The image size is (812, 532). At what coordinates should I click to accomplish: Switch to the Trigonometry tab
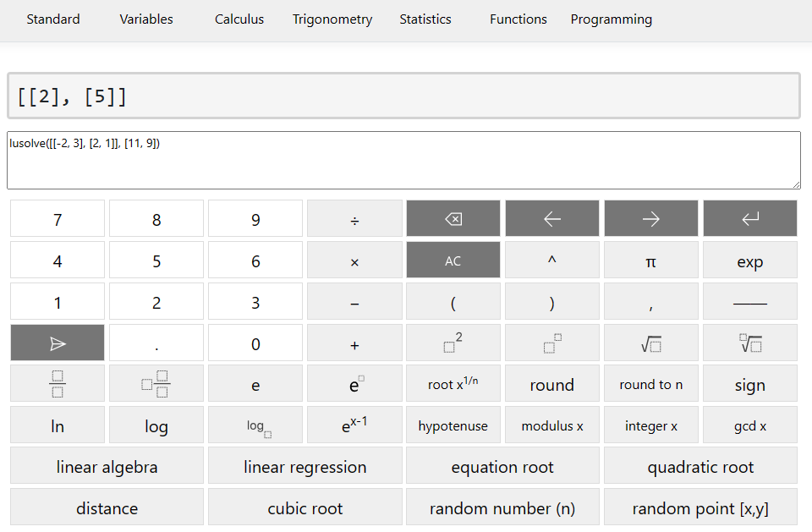[332, 19]
